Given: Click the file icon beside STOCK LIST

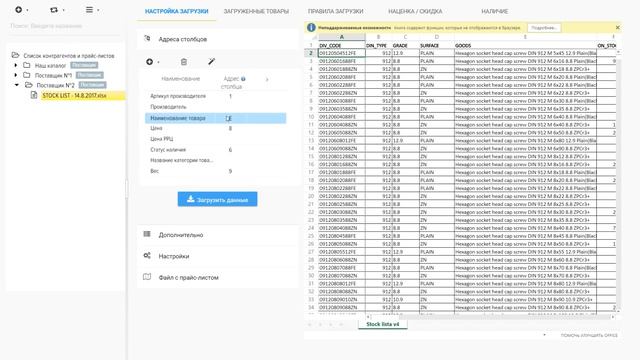Looking at the screenshot, I should coord(34,95).
